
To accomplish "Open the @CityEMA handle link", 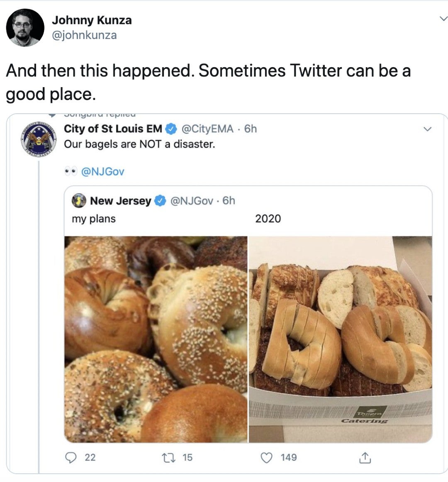I will click(207, 129).
